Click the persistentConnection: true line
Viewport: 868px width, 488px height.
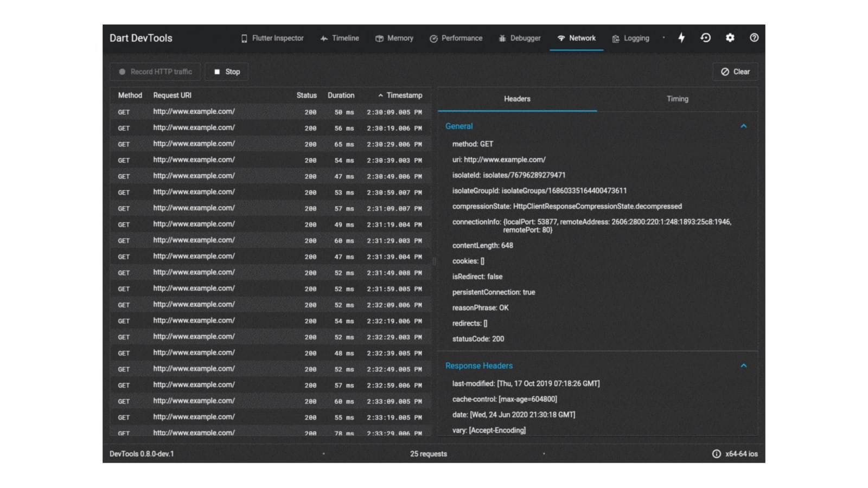point(494,292)
